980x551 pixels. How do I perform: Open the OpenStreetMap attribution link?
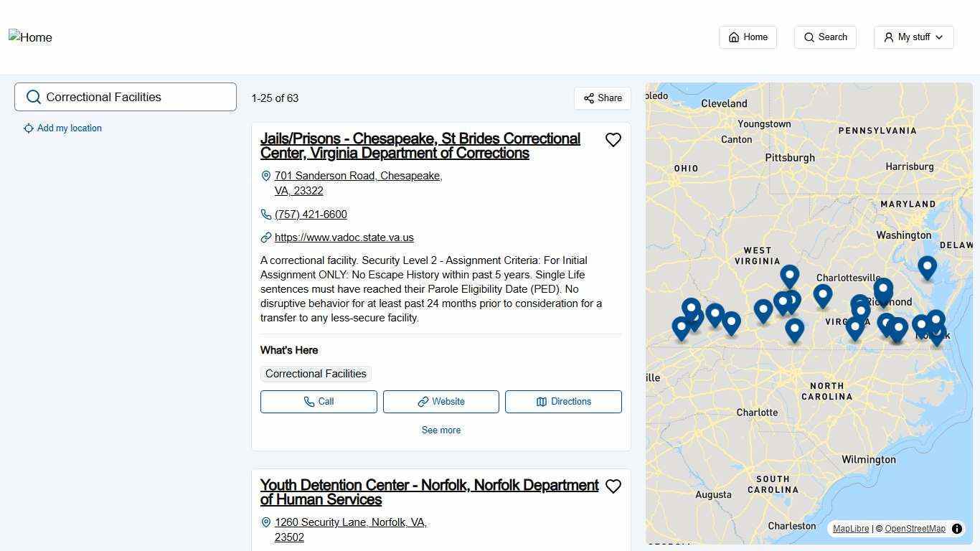coord(915,529)
